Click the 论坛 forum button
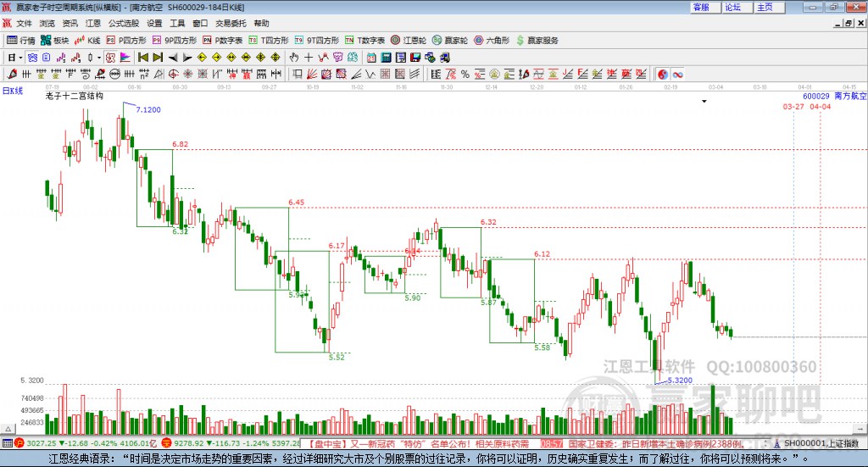 [737, 7]
